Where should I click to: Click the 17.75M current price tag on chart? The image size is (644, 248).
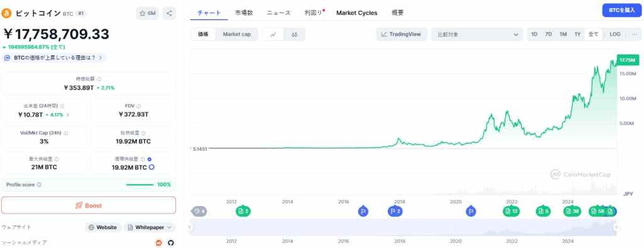(x=628, y=60)
